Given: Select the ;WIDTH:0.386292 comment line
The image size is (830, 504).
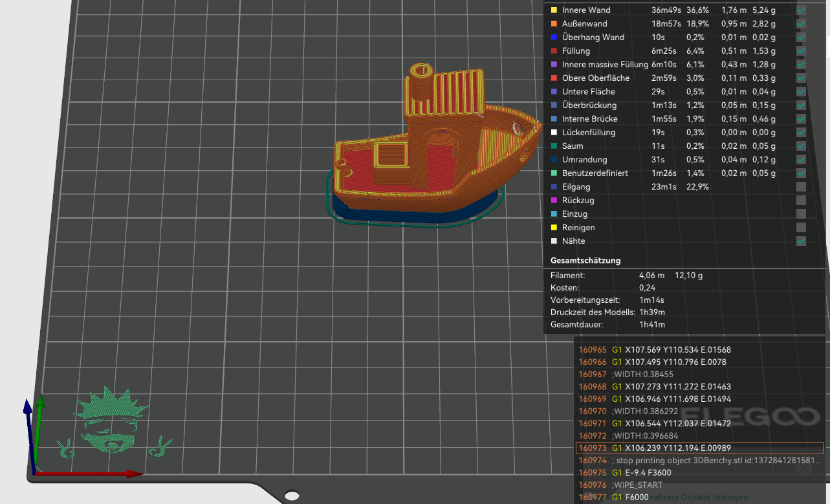Looking at the screenshot, I should [699, 411].
